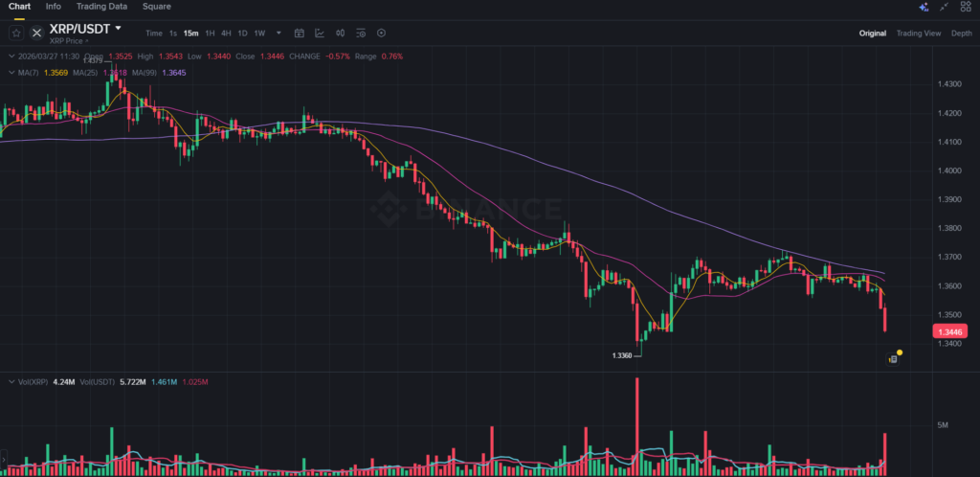
Task: Add XRP/USDT to favorites with star icon
Action: [16, 33]
